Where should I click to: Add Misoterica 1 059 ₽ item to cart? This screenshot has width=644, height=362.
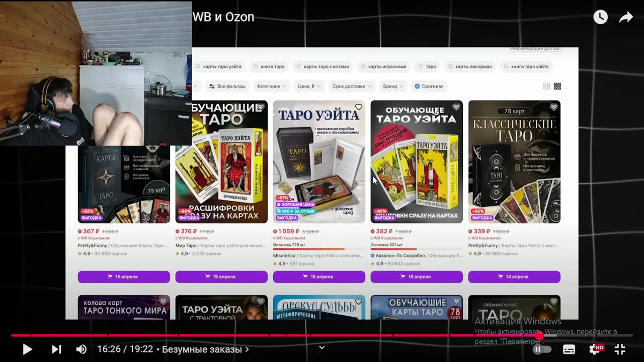[319, 277]
